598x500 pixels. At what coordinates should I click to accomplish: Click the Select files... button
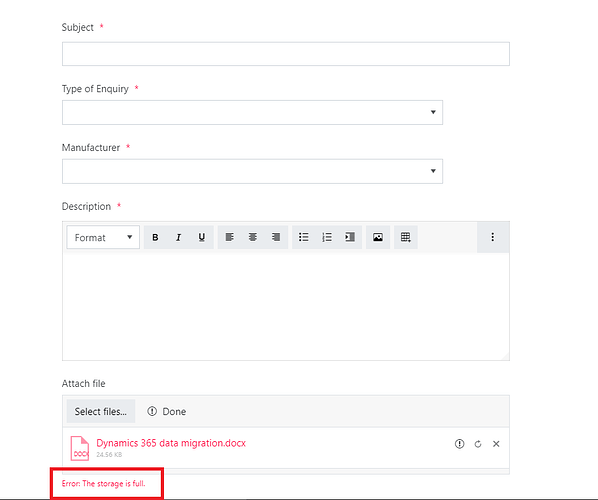coord(101,411)
